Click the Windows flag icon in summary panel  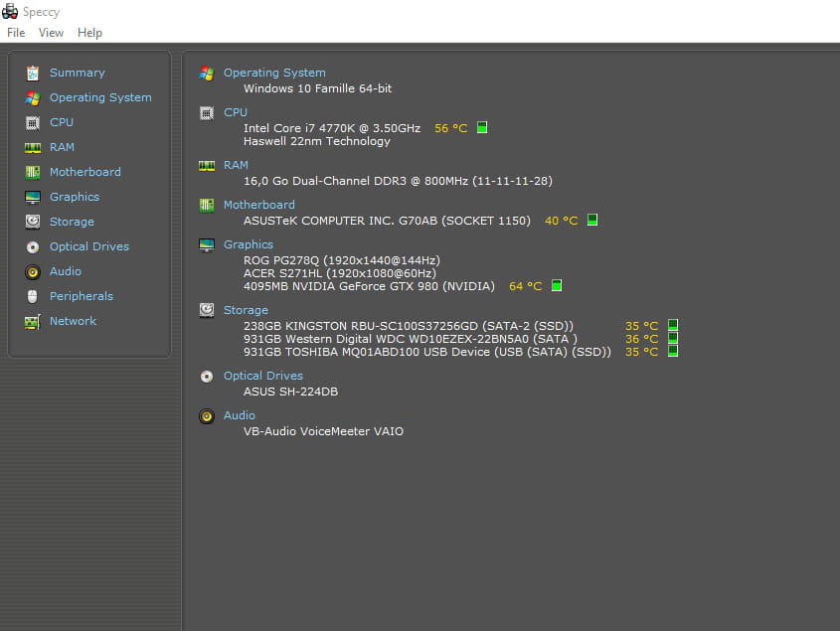[207, 73]
